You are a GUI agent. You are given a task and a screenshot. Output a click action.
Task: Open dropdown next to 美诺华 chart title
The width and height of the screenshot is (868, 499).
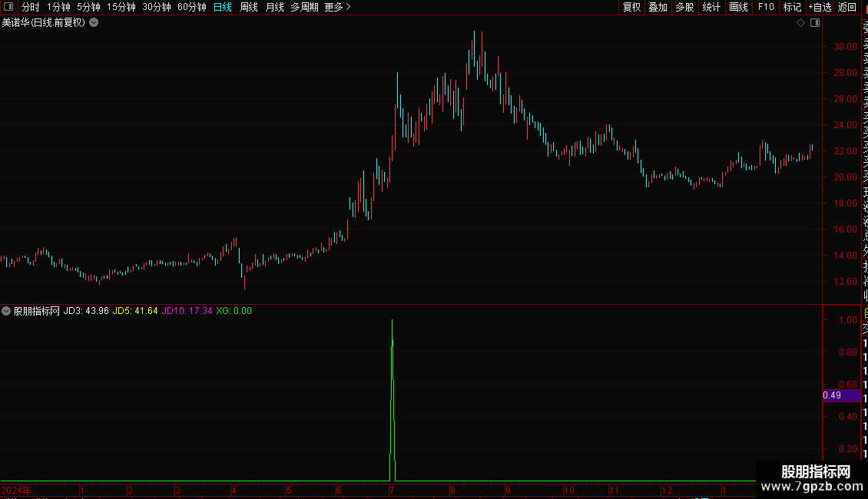(x=94, y=23)
